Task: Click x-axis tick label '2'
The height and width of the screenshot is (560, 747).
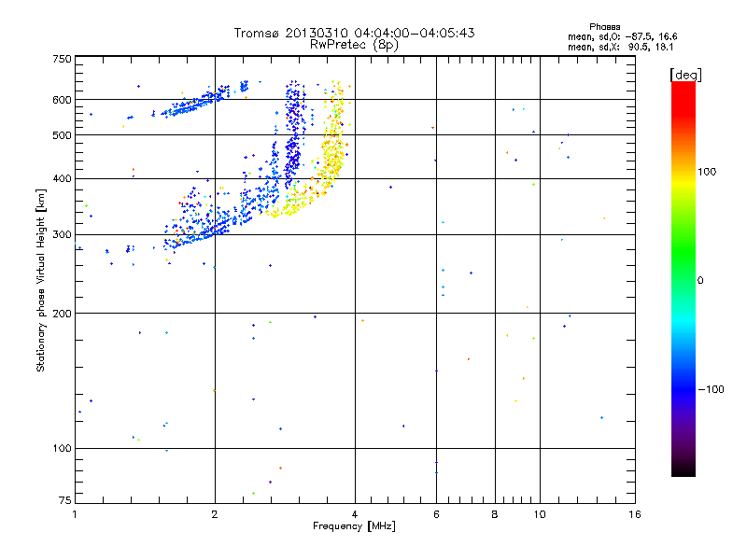Action: point(215,514)
